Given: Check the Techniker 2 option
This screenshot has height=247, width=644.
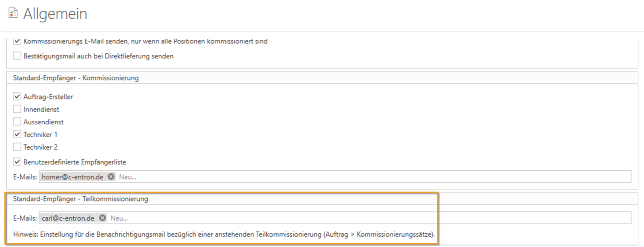Looking at the screenshot, I should tap(17, 147).
